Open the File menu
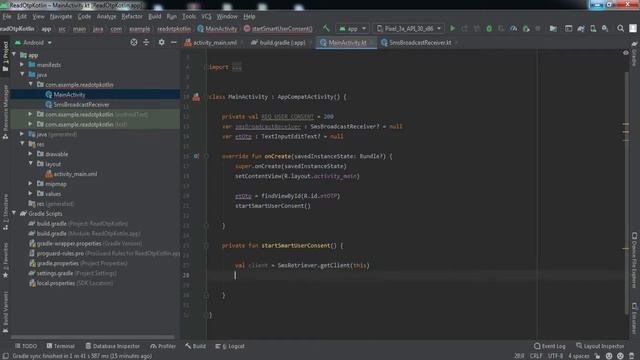 point(7,17)
